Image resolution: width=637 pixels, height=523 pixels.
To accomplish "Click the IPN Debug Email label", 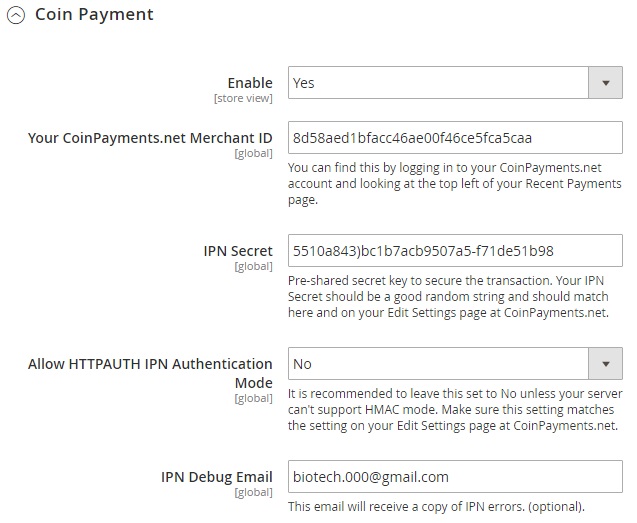I will (216, 477).
